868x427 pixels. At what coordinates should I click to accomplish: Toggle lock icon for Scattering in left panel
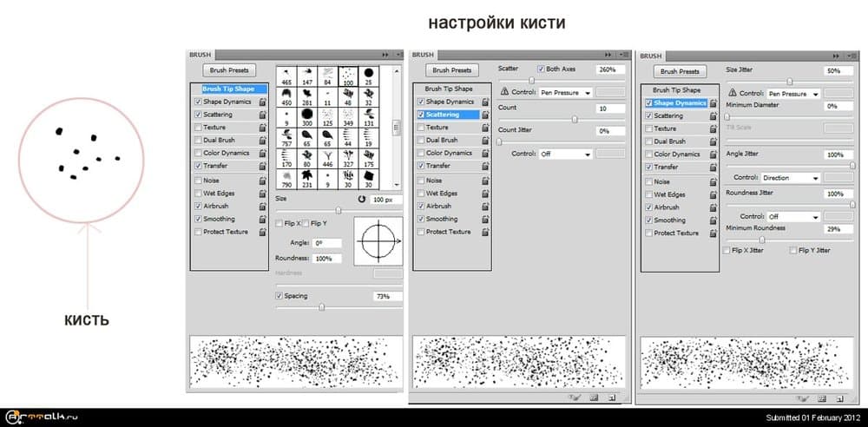pos(262,115)
